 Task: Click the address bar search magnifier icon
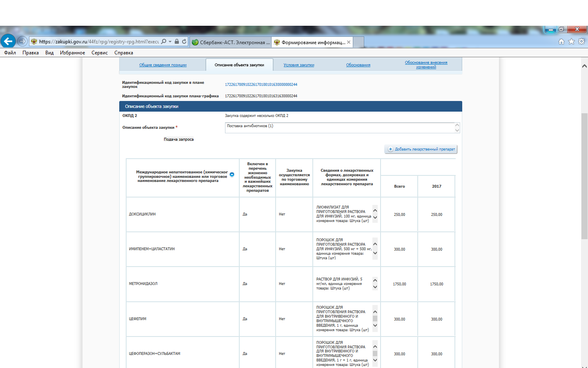point(164,42)
